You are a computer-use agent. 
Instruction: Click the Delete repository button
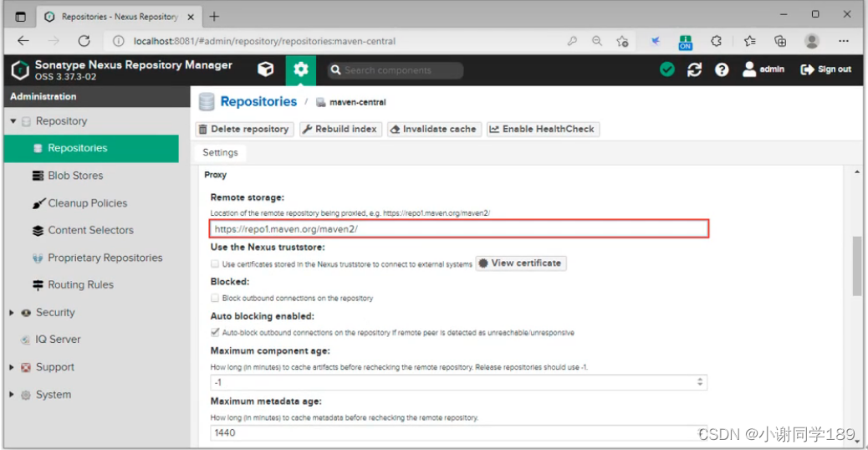click(x=244, y=129)
